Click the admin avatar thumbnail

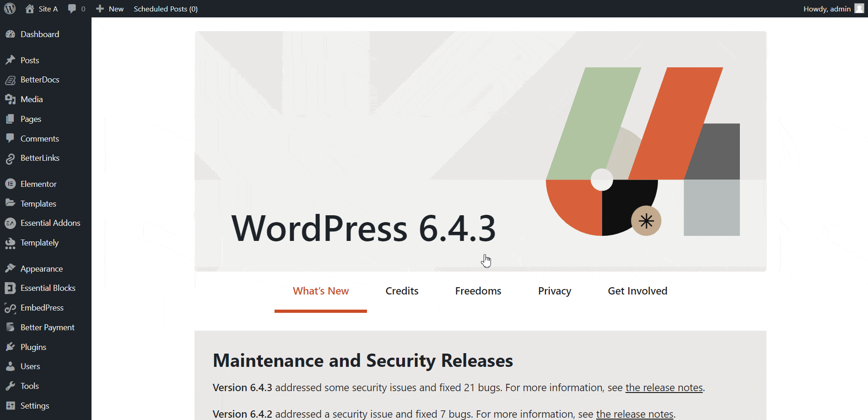tap(858, 8)
